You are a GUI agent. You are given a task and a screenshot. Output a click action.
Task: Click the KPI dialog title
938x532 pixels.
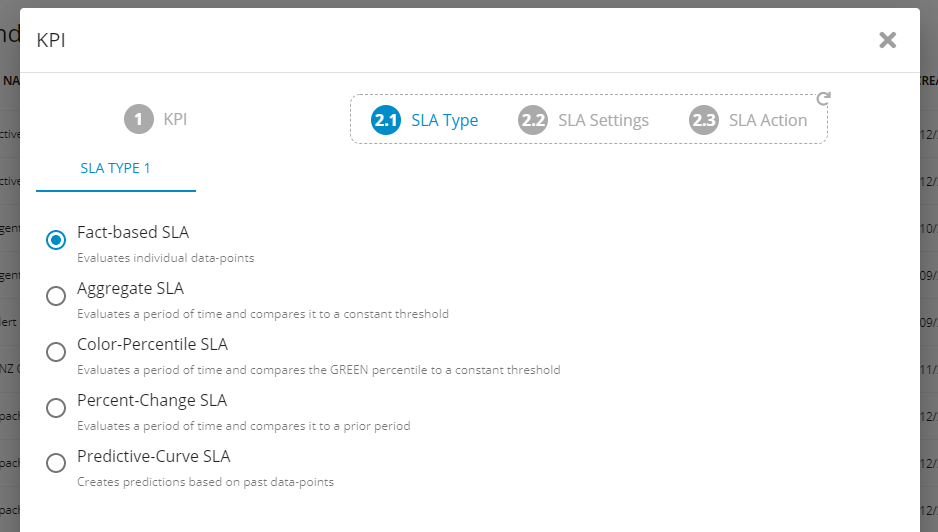tap(51, 40)
